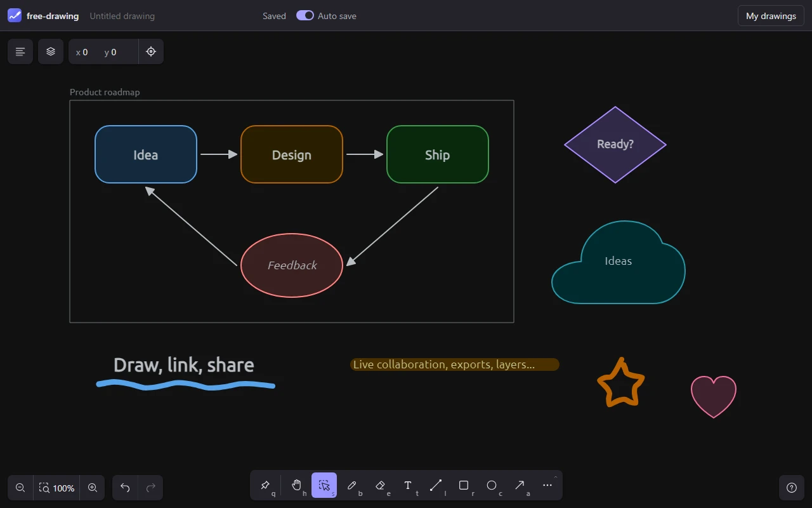Select the green Ship box
This screenshot has width=812, height=508.
click(x=438, y=154)
